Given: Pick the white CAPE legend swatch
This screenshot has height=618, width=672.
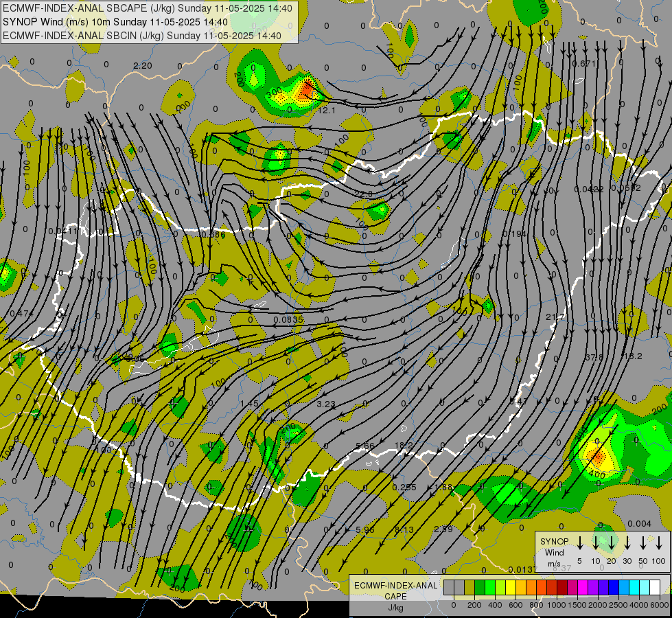Looking at the screenshot, I should (654, 588).
